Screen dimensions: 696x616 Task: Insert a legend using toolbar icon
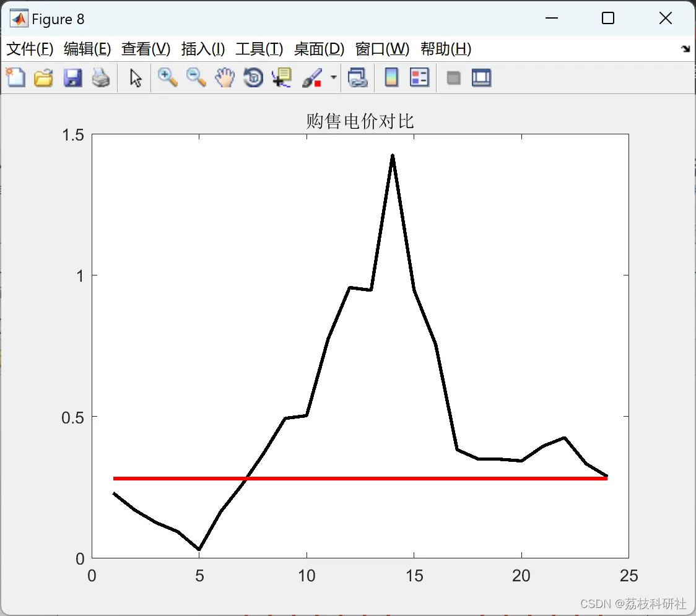pyautogui.click(x=420, y=77)
